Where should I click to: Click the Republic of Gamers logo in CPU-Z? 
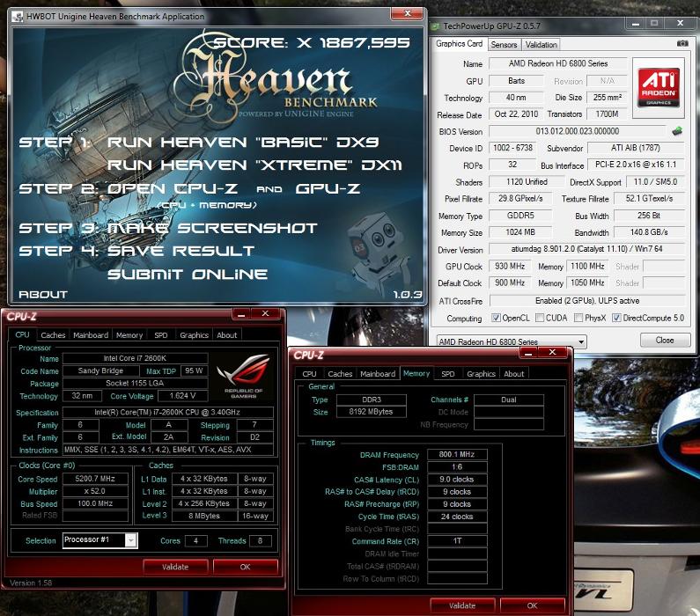[x=243, y=375]
